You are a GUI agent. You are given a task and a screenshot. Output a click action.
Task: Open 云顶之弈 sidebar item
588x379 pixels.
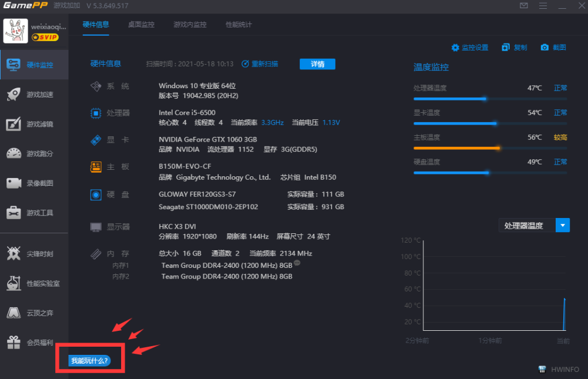(x=34, y=313)
